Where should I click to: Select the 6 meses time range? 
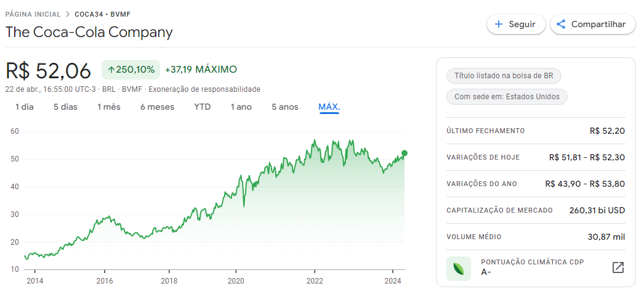tap(157, 107)
